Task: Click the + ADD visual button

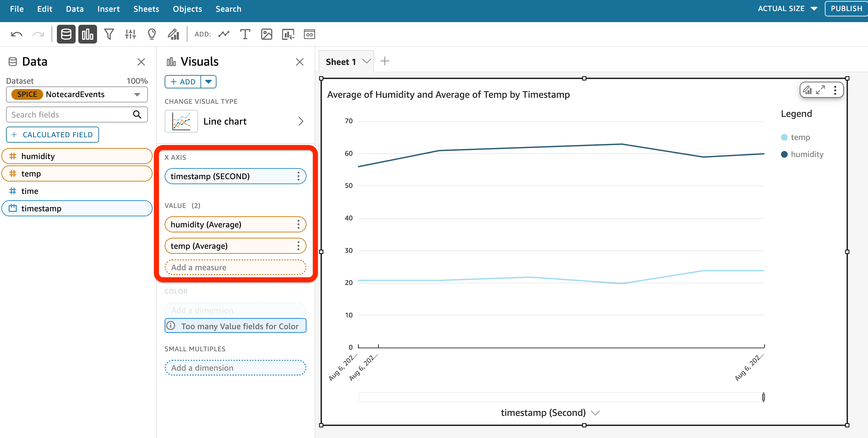Action: (x=183, y=82)
